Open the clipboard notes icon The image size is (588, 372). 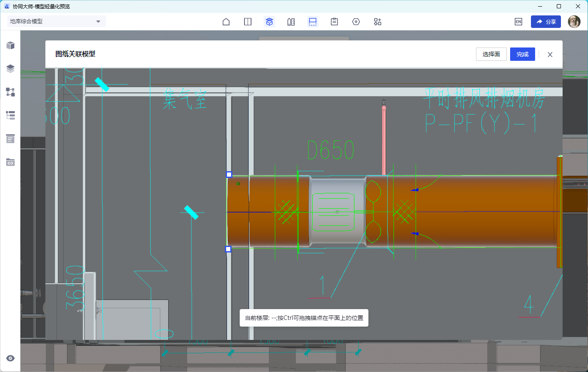(334, 22)
